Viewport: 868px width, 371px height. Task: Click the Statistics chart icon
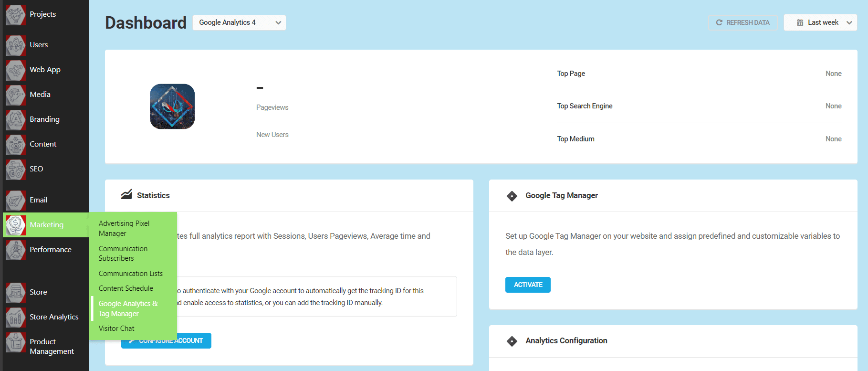click(x=126, y=194)
